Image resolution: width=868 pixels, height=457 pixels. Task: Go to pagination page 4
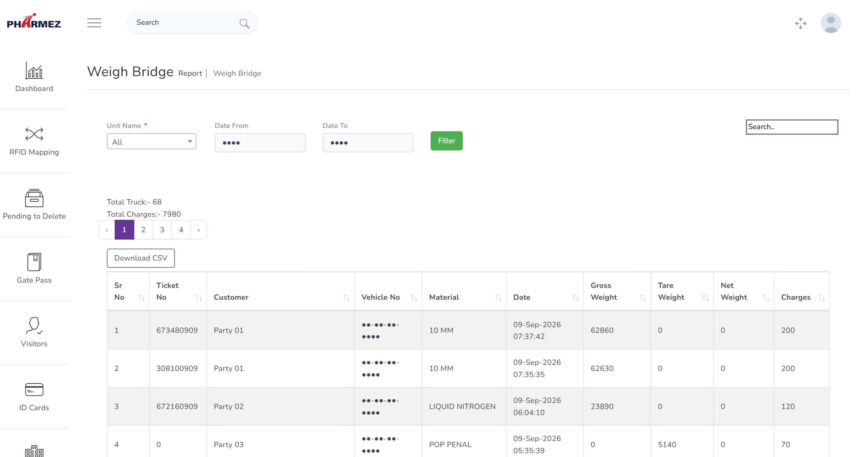[181, 230]
